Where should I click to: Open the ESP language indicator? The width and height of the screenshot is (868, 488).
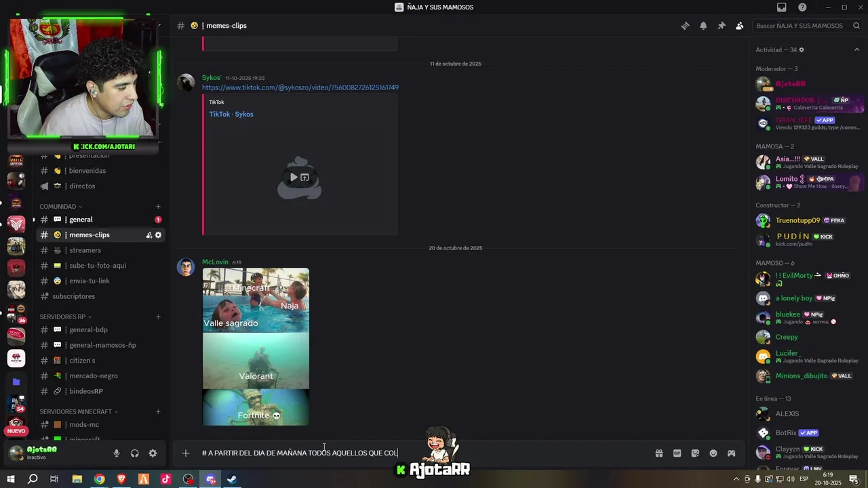point(804,479)
